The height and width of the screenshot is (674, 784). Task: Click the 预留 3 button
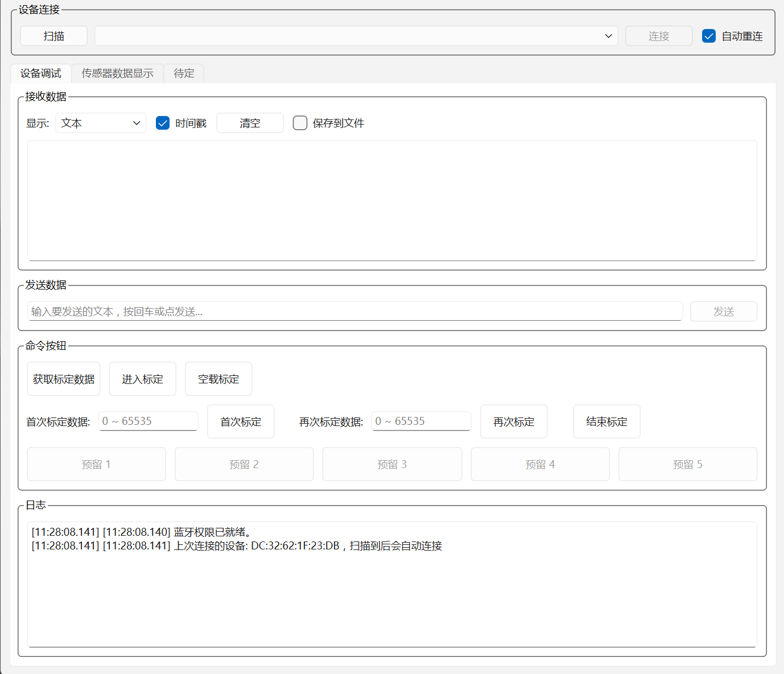[x=392, y=464]
